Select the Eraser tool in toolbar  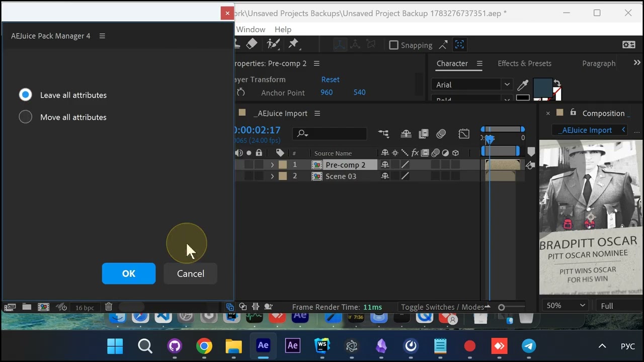tap(252, 44)
